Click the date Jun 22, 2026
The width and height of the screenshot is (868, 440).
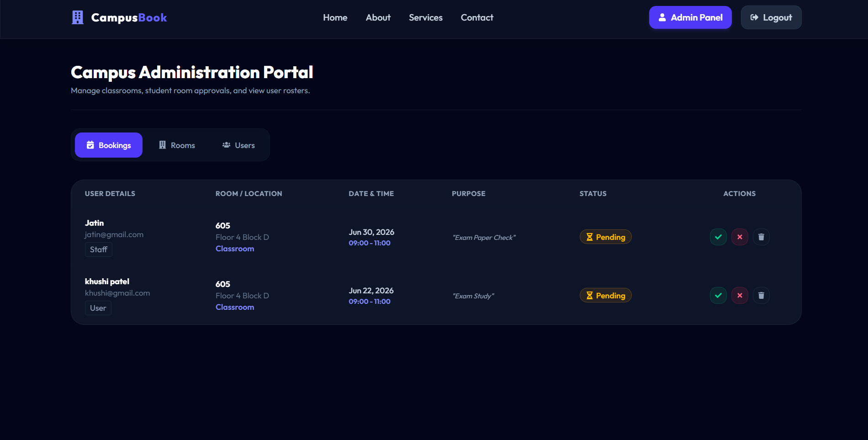[371, 291]
